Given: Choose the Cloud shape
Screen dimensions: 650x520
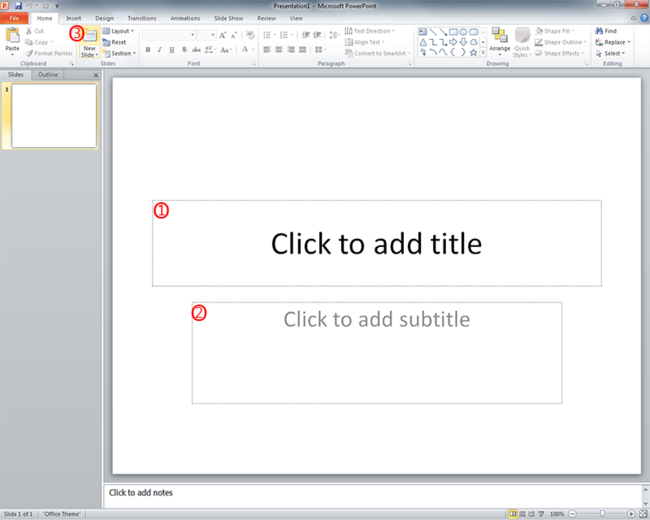Looking at the screenshot, I should pyautogui.click(x=473, y=42).
